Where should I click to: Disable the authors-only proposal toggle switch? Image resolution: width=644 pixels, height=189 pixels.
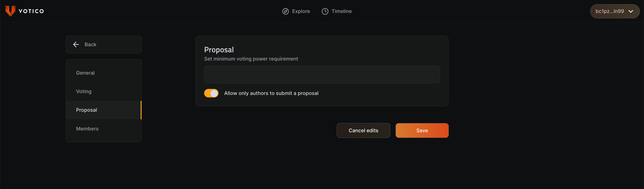[x=211, y=93]
